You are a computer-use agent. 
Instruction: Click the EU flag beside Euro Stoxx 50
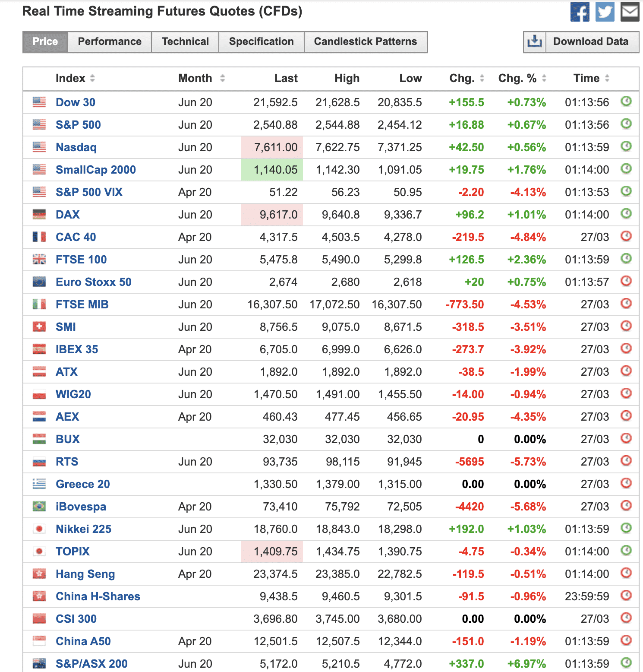tap(39, 282)
